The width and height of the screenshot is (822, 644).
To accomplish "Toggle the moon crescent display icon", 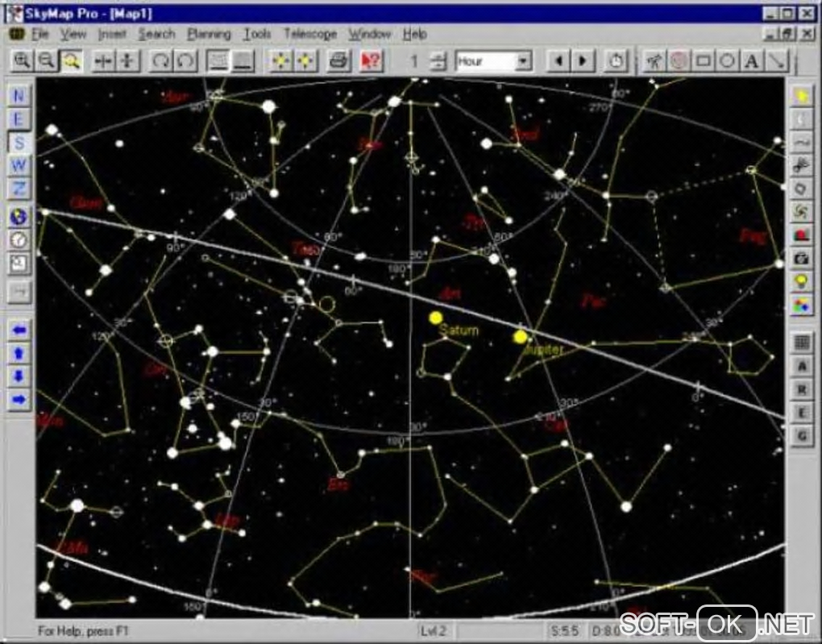I will coord(801,119).
